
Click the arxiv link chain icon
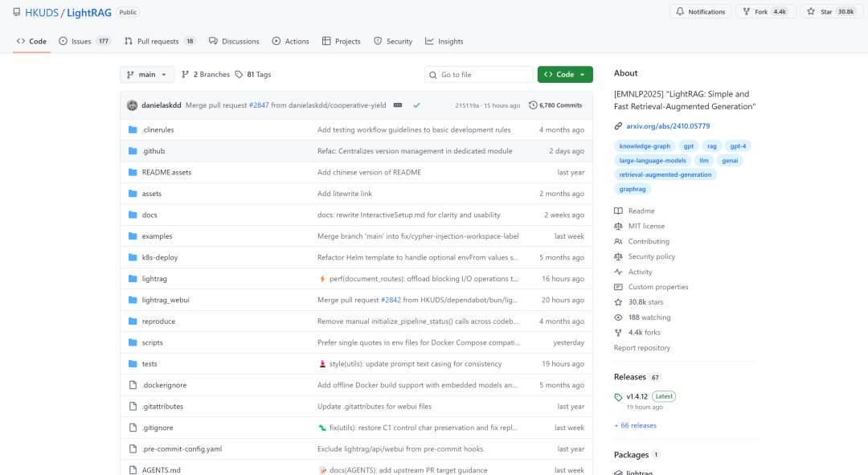[618, 126]
